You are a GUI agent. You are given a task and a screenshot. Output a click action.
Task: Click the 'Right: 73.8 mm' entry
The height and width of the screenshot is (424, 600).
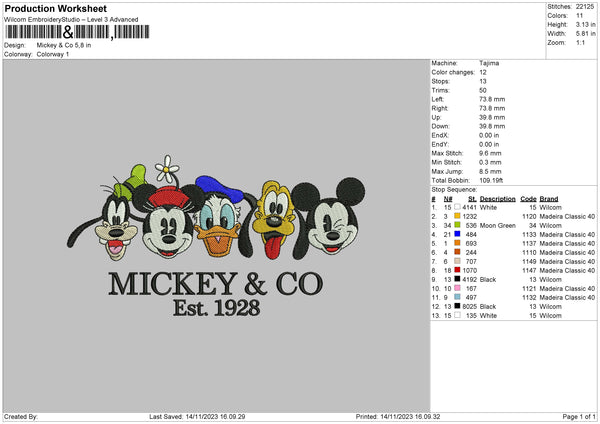[x=468, y=108]
